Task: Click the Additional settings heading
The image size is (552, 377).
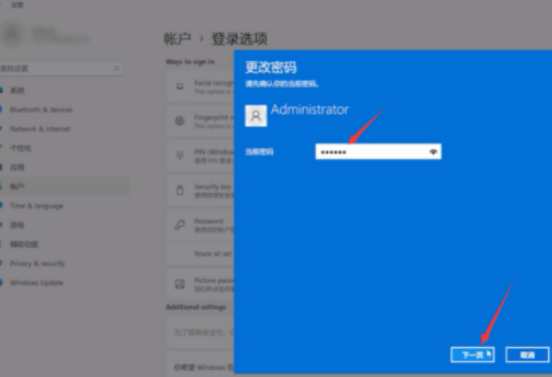Action: pyautogui.click(x=196, y=307)
